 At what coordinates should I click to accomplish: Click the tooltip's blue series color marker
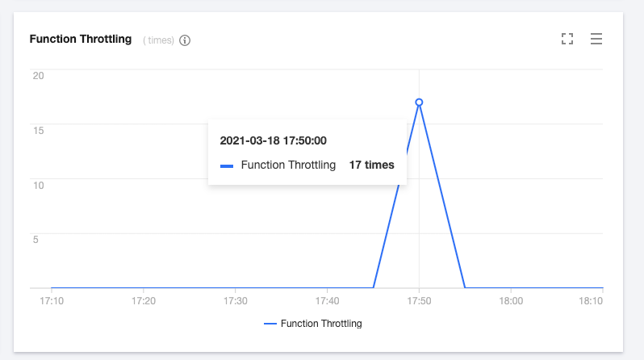pos(227,165)
